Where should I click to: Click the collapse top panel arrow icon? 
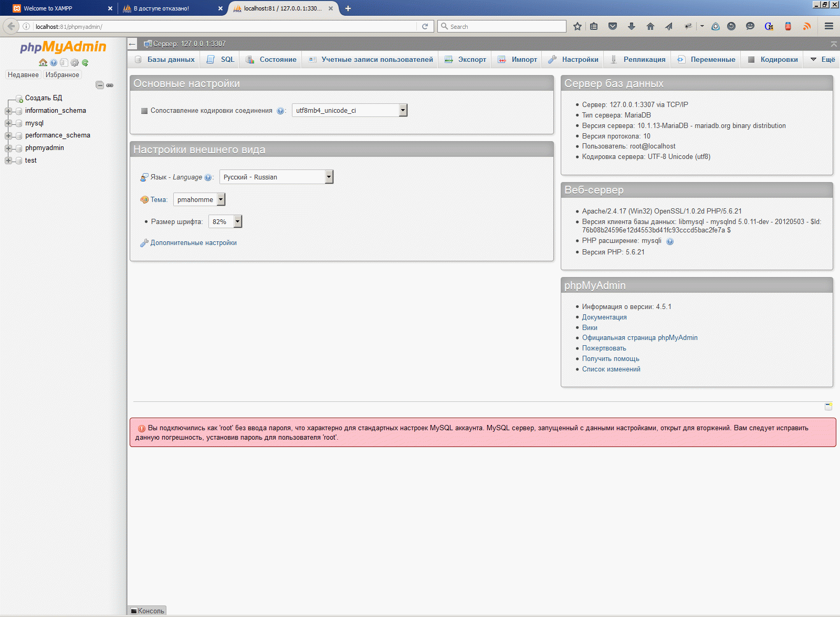click(834, 44)
